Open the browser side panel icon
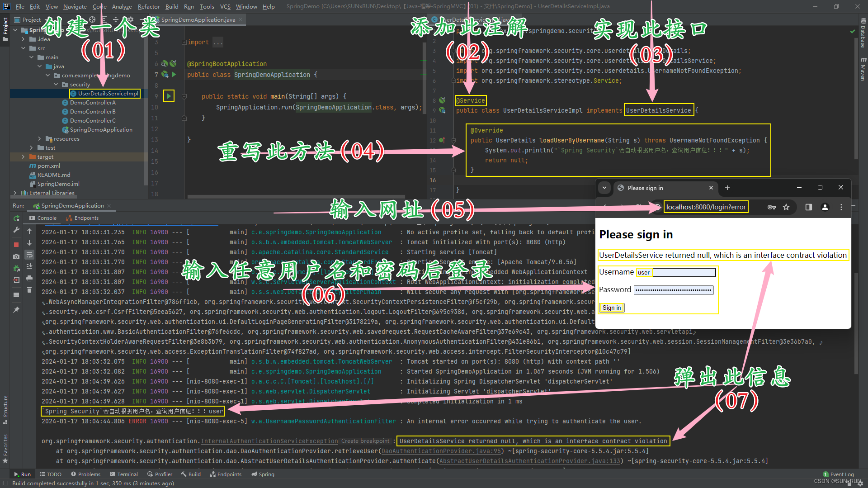The height and width of the screenshot is (488, 868). click(809, 207)
